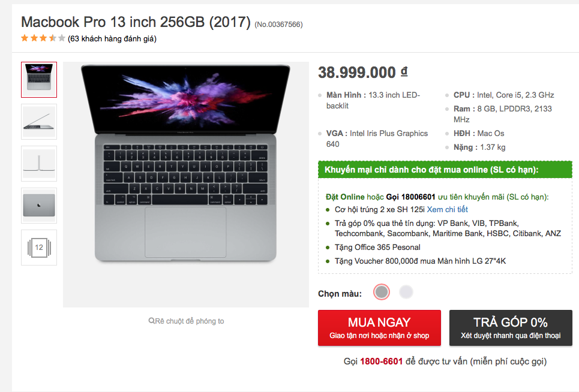The width and height of the screenshot is (579, 392).
Task: Click the star rating icons
Action: (x=43, y=38)
